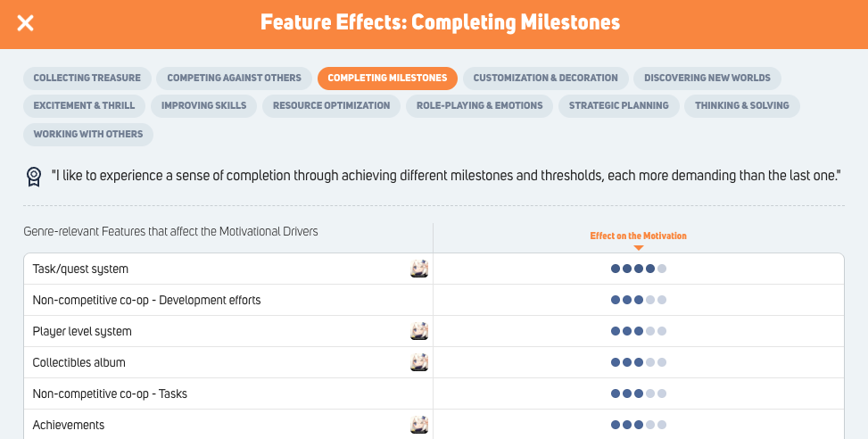Switch to Excitement & Thrill tab
The image size is (868, 439).
pos(84,106)
